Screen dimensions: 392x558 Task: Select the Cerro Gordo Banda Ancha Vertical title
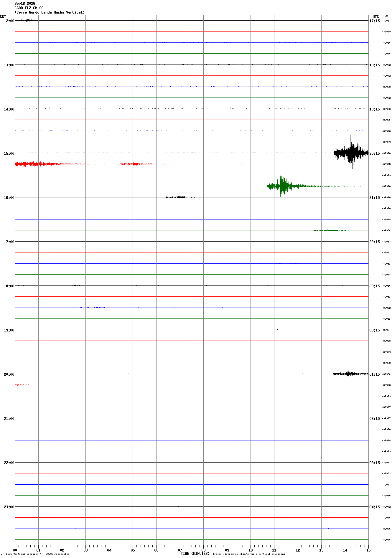pos(50,12)
